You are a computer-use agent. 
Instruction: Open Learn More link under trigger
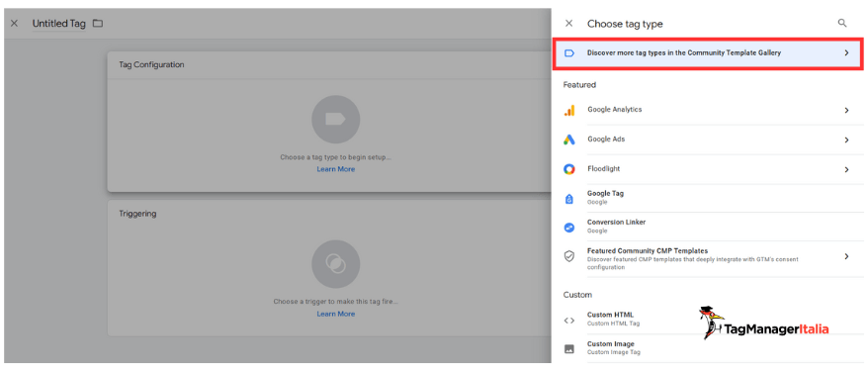(335, 314)
